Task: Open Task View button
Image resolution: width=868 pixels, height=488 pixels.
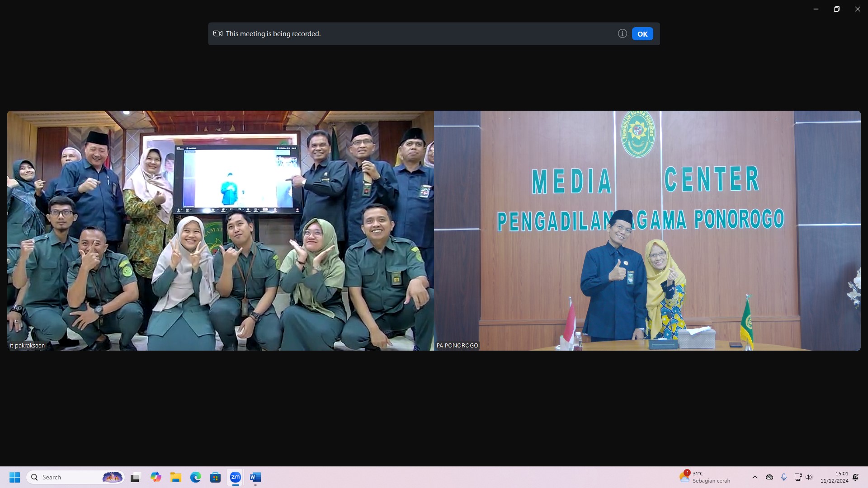Action: pyautogui.click(x=135, y=477)
